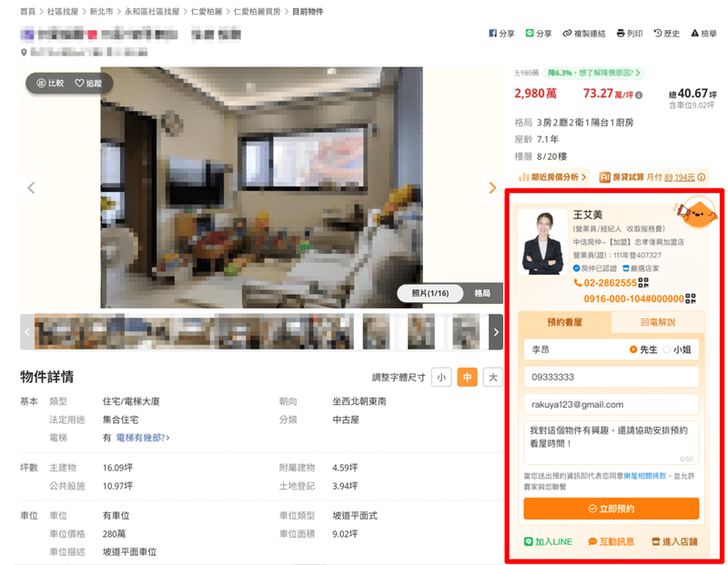Click 加入LINE button

[x=548, y=541]
